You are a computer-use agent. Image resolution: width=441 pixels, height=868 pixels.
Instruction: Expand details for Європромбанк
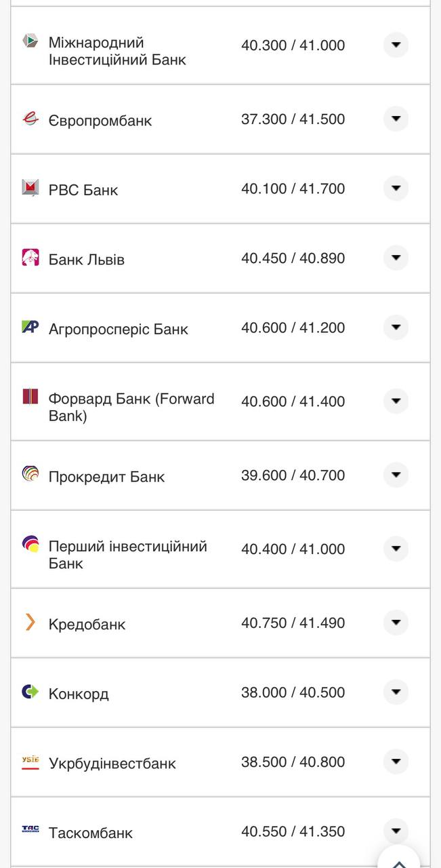pos(396,118)
